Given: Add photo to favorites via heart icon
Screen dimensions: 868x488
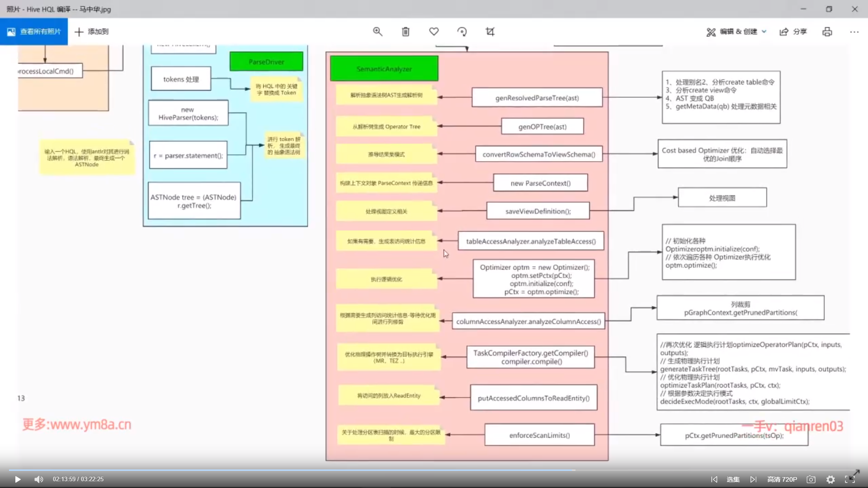Looking at the screenshot, I should click(x=434, y=32).
